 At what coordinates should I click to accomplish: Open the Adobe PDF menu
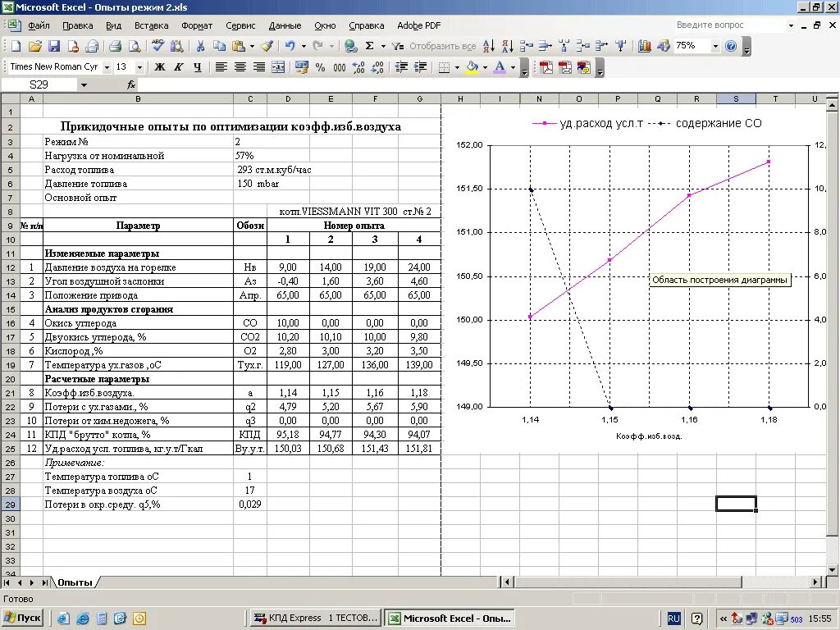419,25
